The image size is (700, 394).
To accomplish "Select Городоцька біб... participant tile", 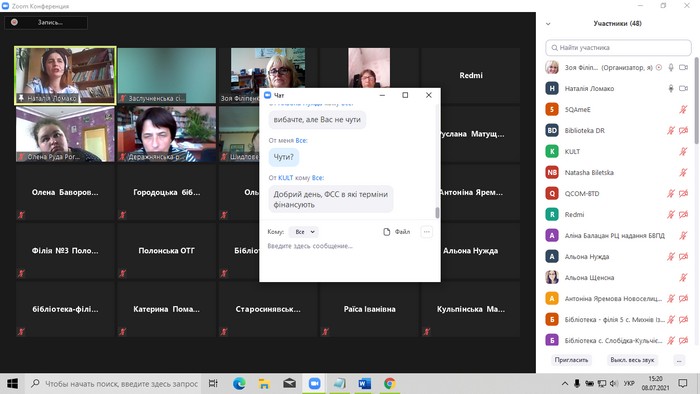I will click(167, 193).
